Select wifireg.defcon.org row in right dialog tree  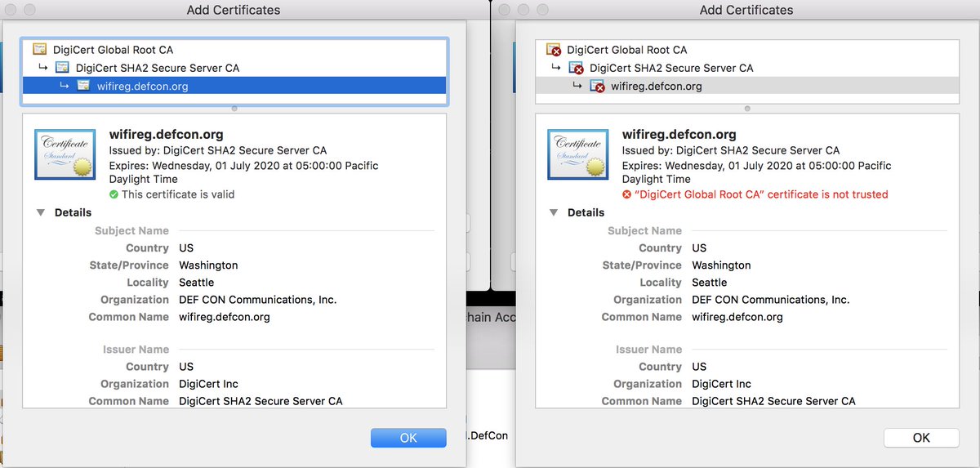[747, 86]
